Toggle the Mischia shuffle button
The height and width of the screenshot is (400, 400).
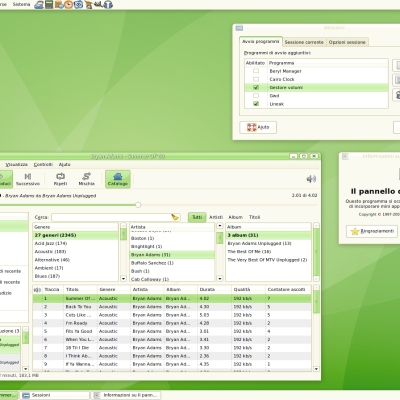(x=86, y=179)
